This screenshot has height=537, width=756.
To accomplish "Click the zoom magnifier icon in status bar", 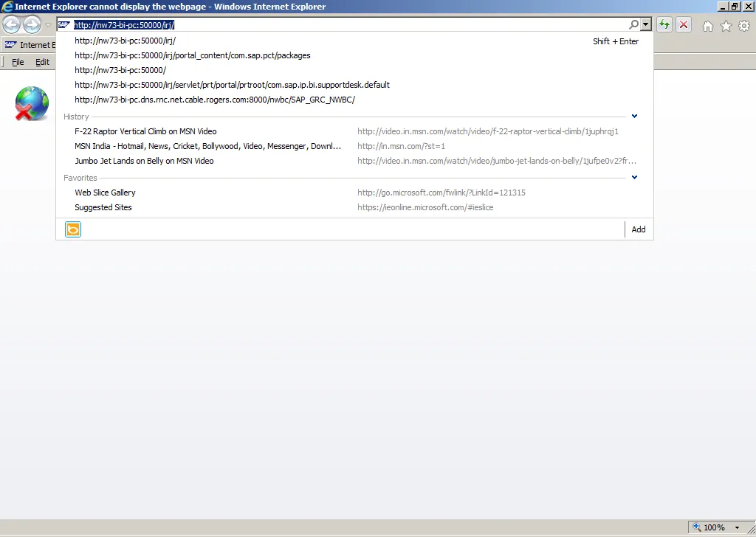I will coord(697,527).
